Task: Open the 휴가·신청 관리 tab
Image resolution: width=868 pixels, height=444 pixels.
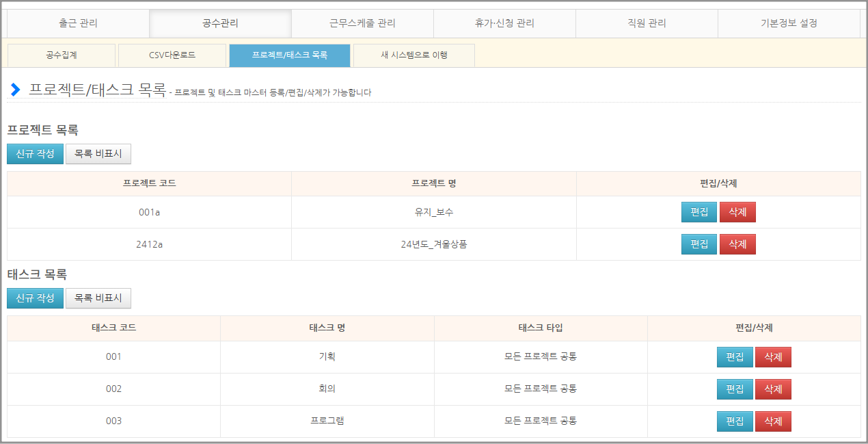Action: tap(504, 23)
